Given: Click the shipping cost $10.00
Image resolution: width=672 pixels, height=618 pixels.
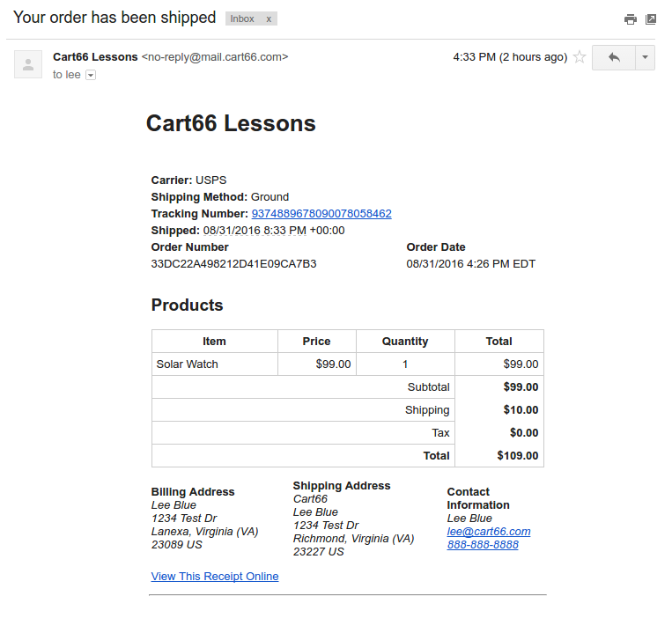Looking at the screenshot, I should click(521, 410).
